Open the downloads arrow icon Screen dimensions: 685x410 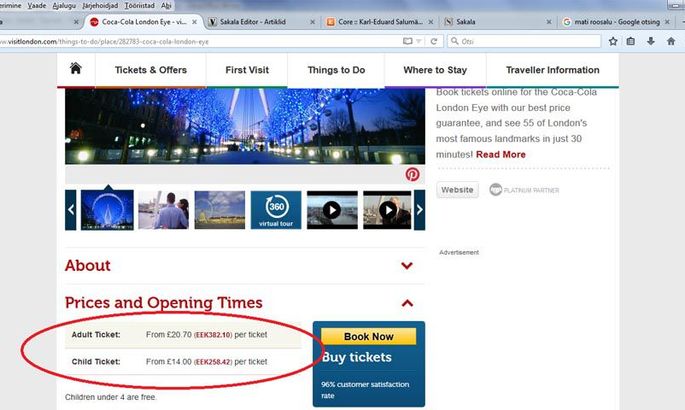(x=650, y=41)
